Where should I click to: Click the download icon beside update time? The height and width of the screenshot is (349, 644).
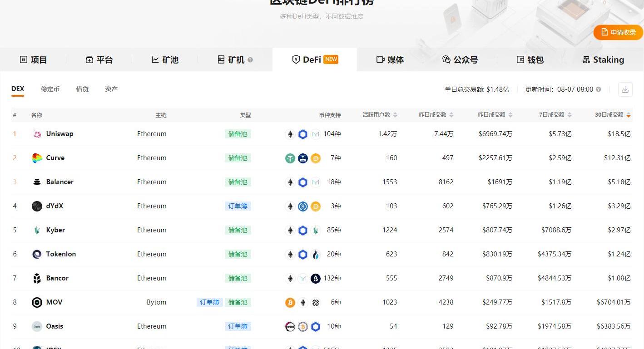pos(625,89)
